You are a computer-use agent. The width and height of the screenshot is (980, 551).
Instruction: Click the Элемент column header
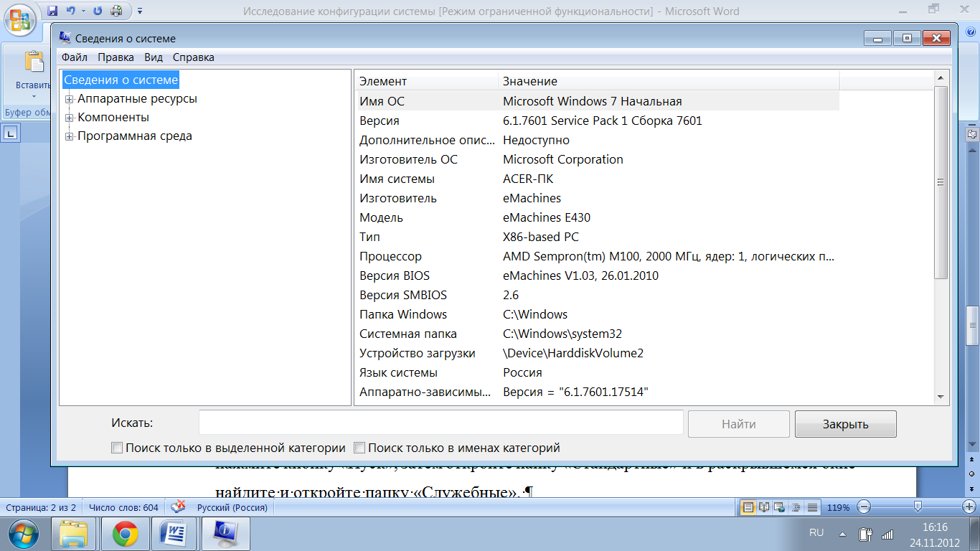click(427, 81)
